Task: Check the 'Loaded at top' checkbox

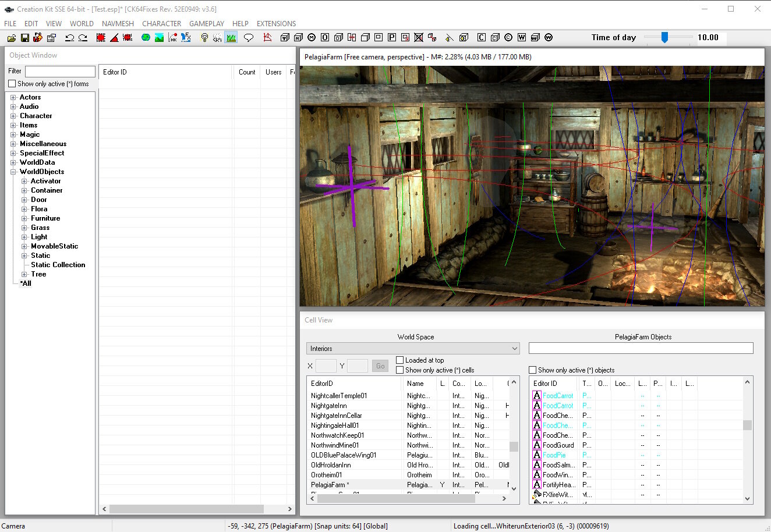Action: coord(400,360)
